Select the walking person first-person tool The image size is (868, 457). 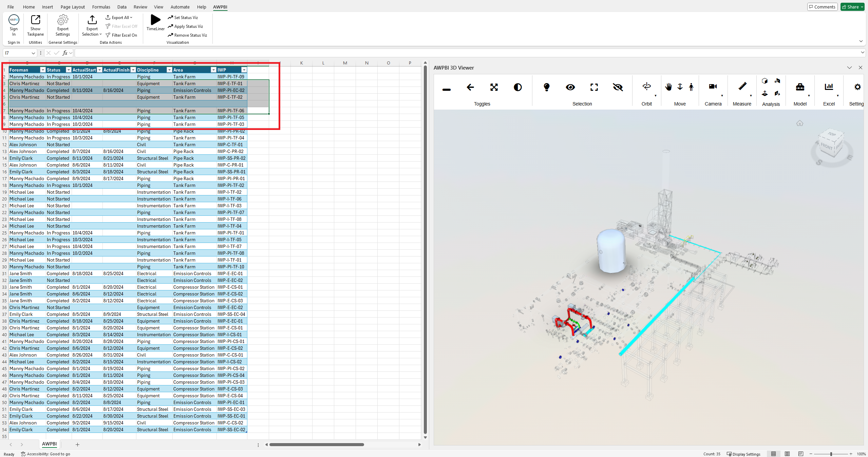point(691,87)
